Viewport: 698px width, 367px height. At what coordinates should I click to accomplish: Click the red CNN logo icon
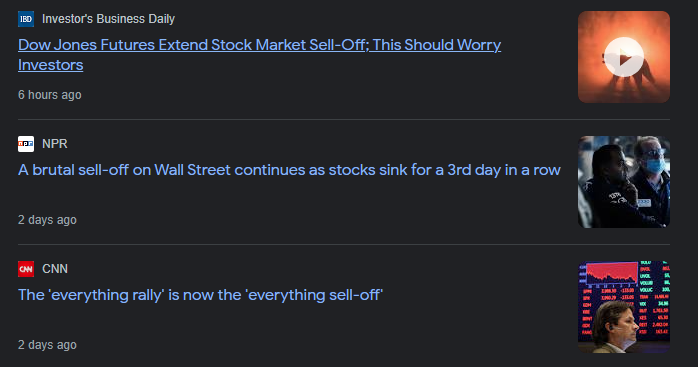(26, 269)
